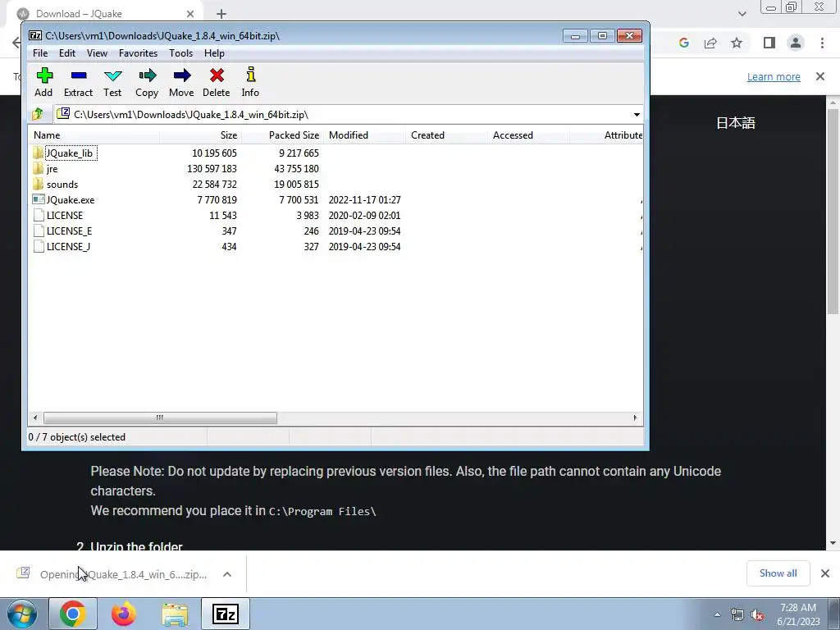Click the horizontal scrollbar thumb in 7-Zip
The image size is (840, 630).
tap(160, 418)
